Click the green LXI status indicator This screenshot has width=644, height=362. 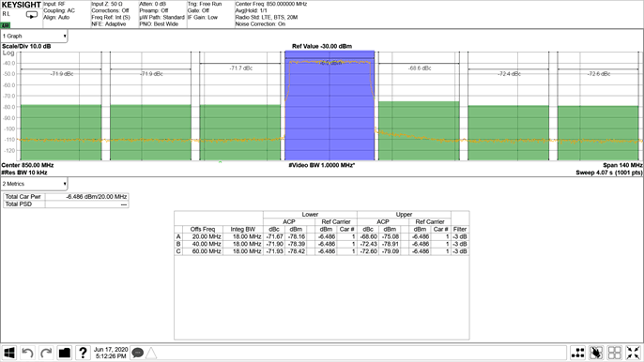[6, 25]
